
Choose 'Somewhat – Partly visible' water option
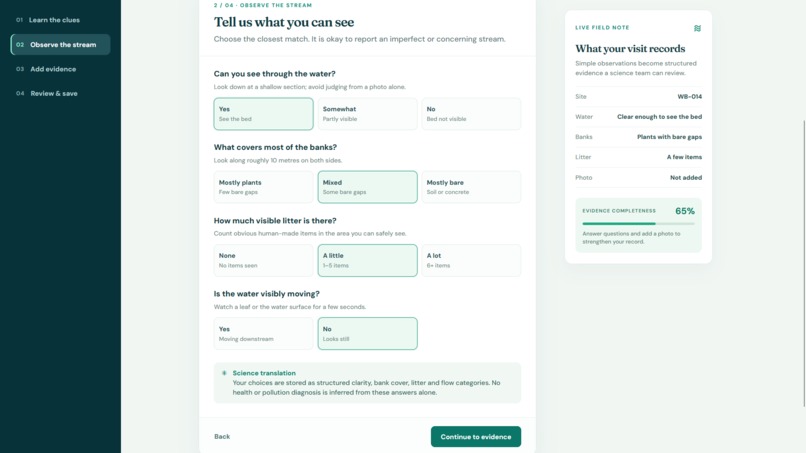click(367, 114)
